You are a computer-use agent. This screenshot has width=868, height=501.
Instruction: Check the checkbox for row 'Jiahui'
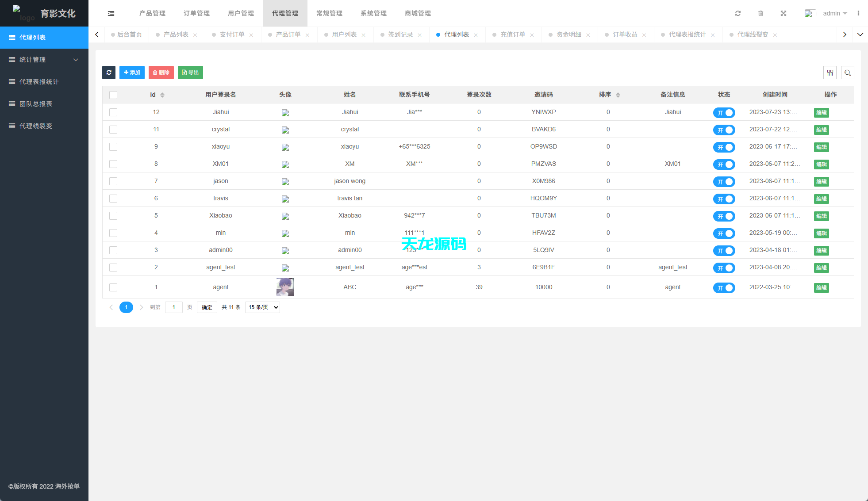click(113, 112)
